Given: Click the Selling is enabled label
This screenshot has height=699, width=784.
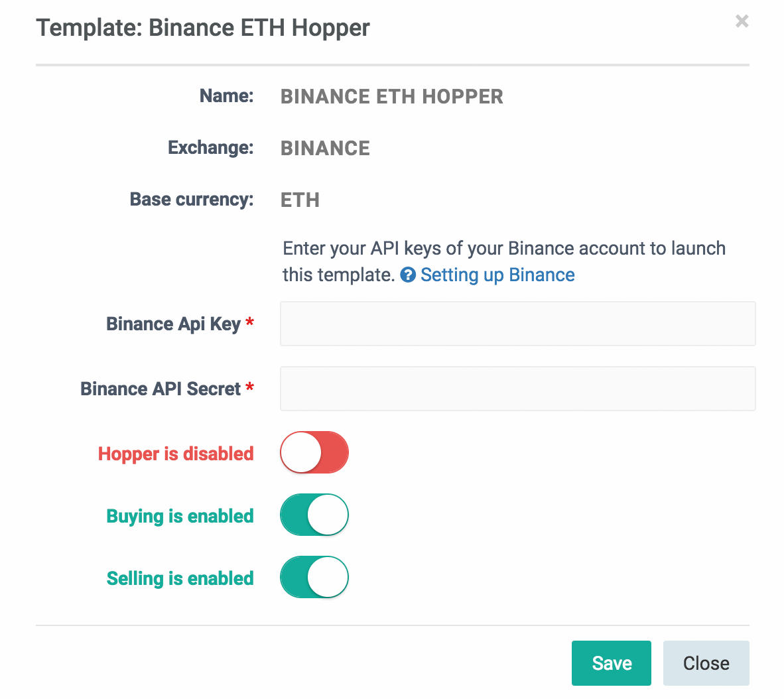Looking at the screenshot, I should pos(180,578).
